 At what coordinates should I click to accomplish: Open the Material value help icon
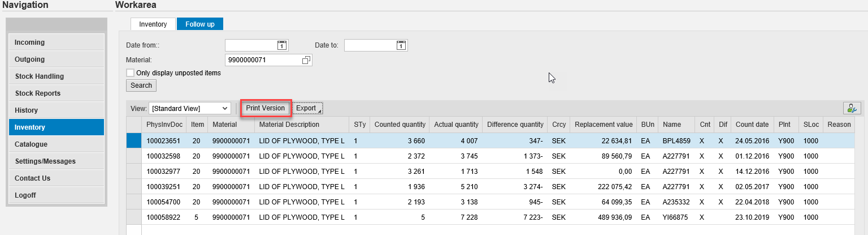306,60
